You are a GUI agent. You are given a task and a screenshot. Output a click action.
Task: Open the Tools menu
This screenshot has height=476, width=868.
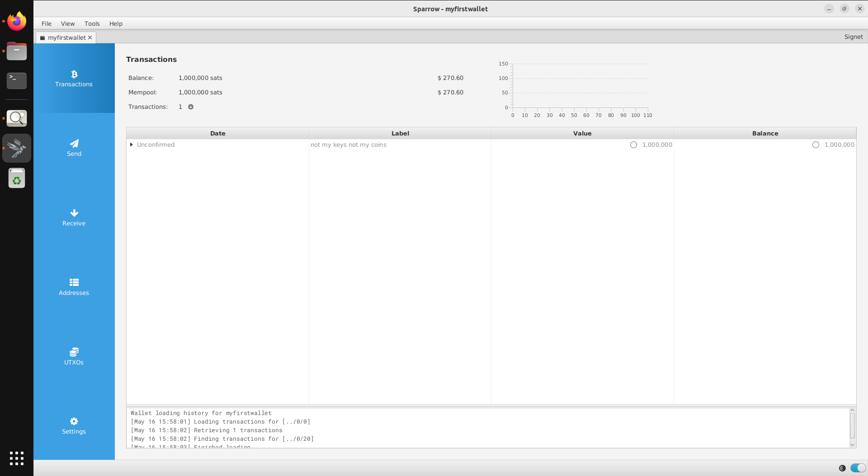coord(92,23)
